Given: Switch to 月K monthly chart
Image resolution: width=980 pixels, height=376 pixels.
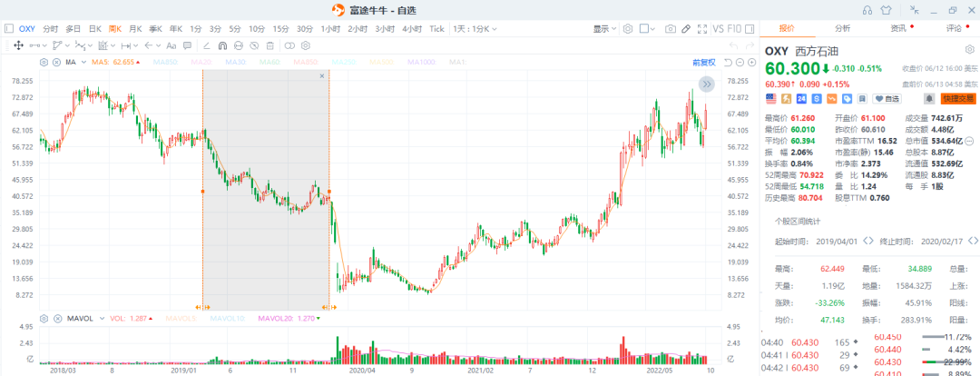Looking at the screenshot, I should coord(135,29).
